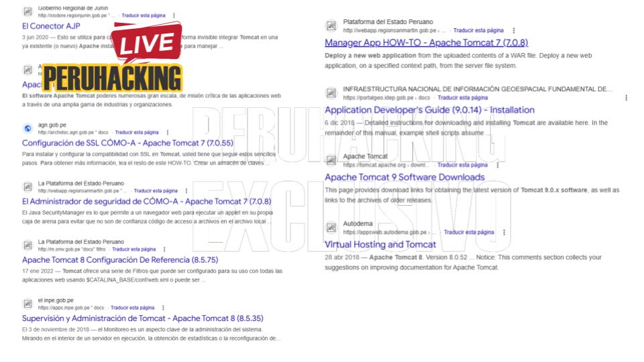Viewport: 644px width, 362px height.
Task: Click the favicon of the Gobierno Regional de Junín result
Action: [x=28, y=11]
